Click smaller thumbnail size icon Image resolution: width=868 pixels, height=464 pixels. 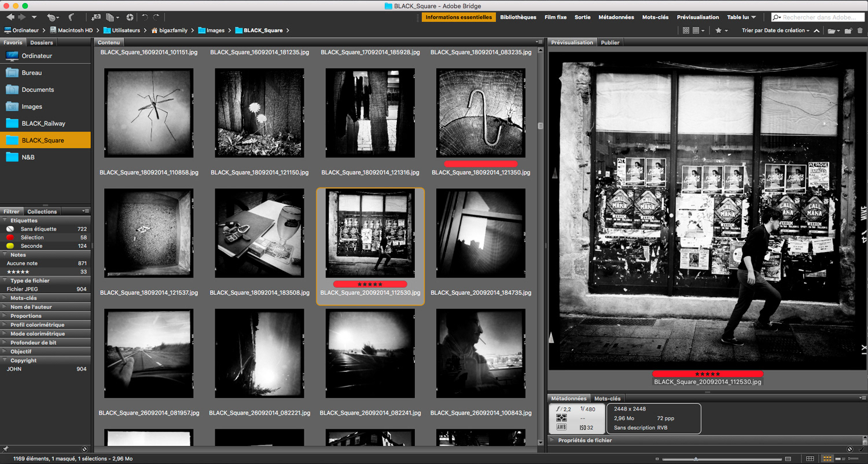(x=657, y=459)
